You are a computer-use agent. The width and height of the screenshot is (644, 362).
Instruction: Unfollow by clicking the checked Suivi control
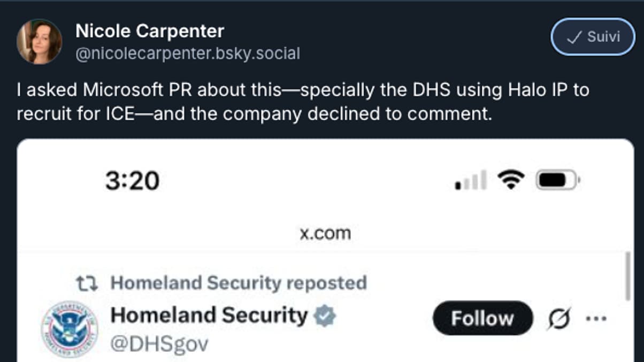(592, 37)
